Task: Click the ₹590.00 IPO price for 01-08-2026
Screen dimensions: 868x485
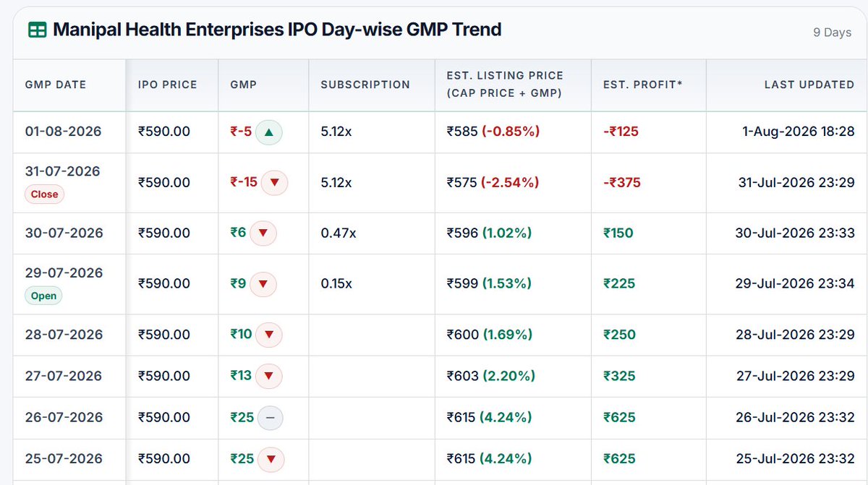Action: 164,132
